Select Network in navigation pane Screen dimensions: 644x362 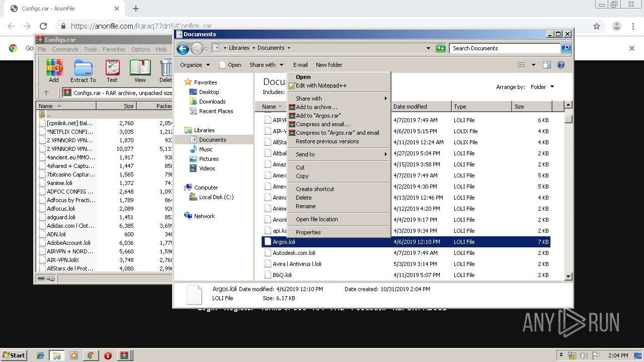(x=204, y=216)
